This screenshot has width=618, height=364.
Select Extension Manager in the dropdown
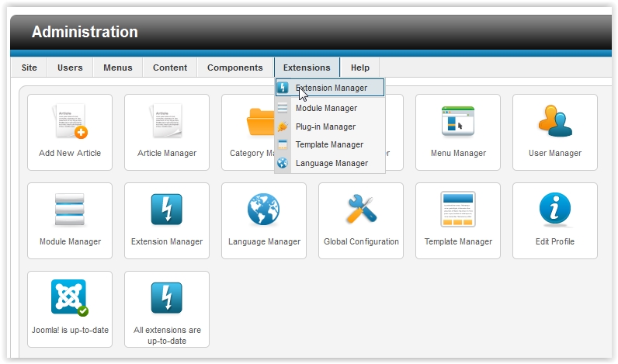pos(332,88)
